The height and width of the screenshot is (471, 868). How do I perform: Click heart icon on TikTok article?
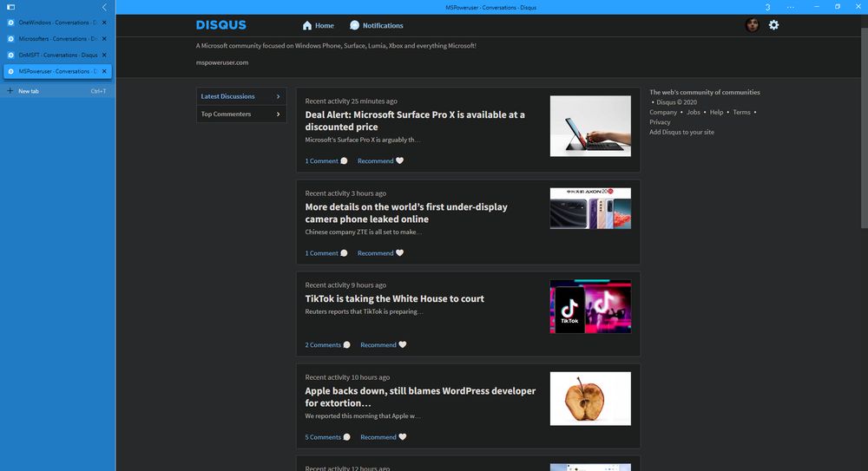coord(402,345)
